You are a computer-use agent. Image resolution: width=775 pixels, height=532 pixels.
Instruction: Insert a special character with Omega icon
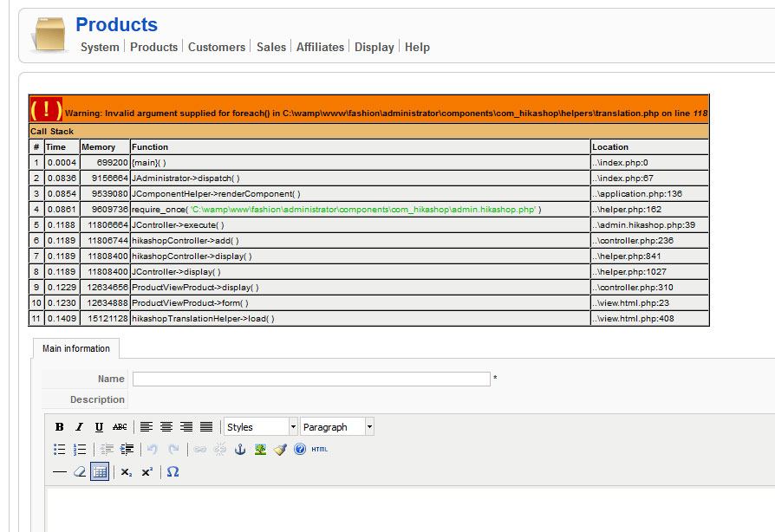(173, 472)
